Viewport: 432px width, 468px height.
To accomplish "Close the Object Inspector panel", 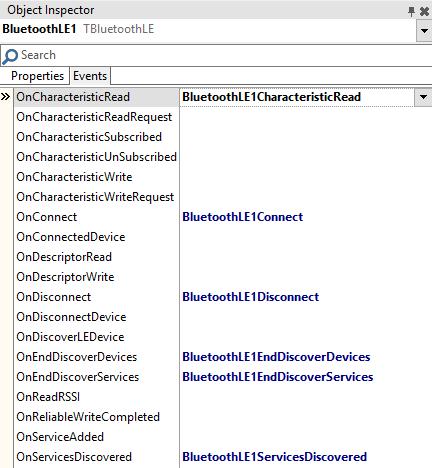I will [424, 11].
